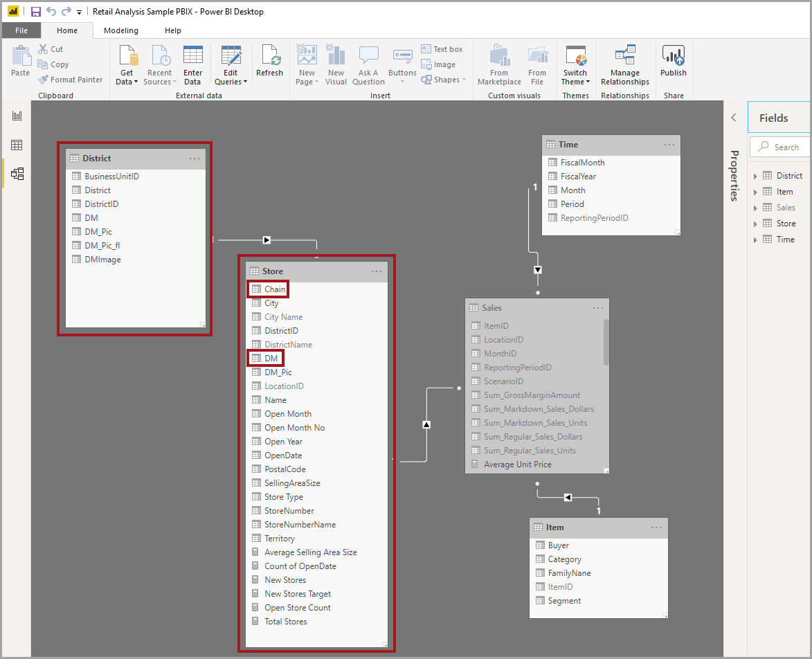Collapse the Fields pane with chevron

coord(734,118)
